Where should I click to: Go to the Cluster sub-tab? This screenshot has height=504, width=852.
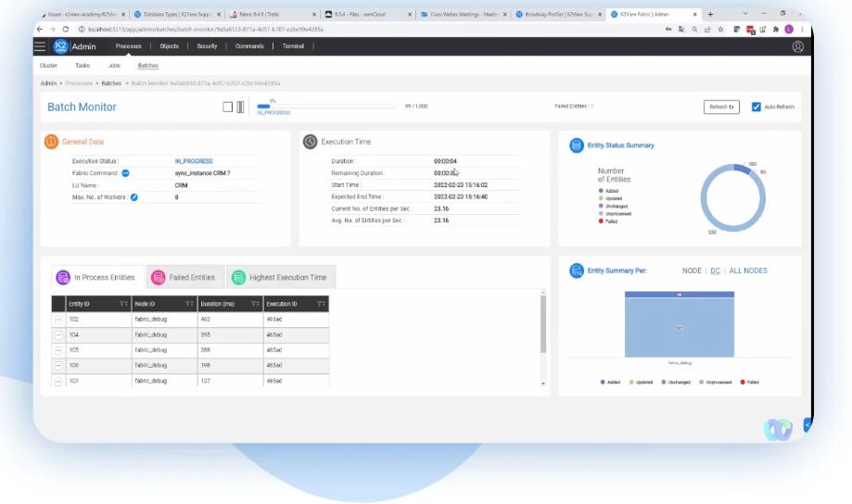pyautogui.click(x=48, y=65)
